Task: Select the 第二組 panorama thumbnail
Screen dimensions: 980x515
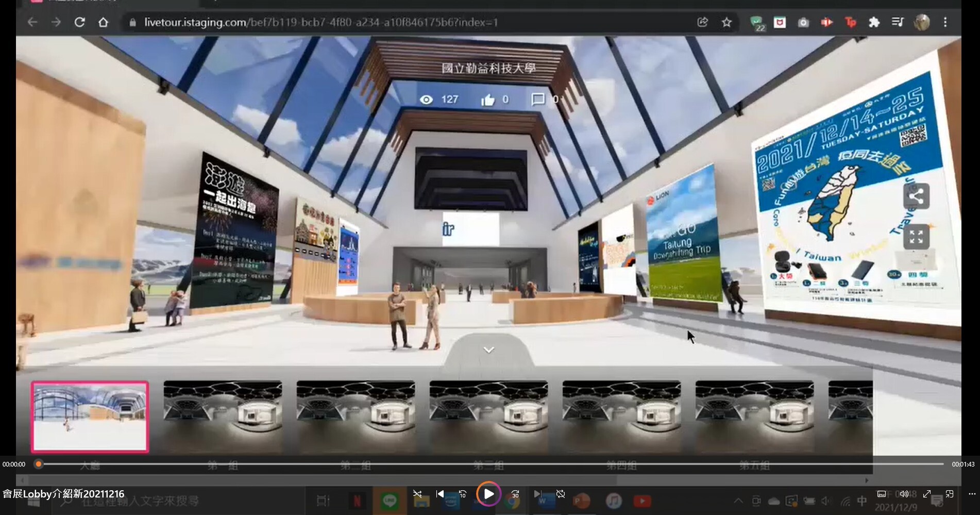Action: (x=356, y=417)
